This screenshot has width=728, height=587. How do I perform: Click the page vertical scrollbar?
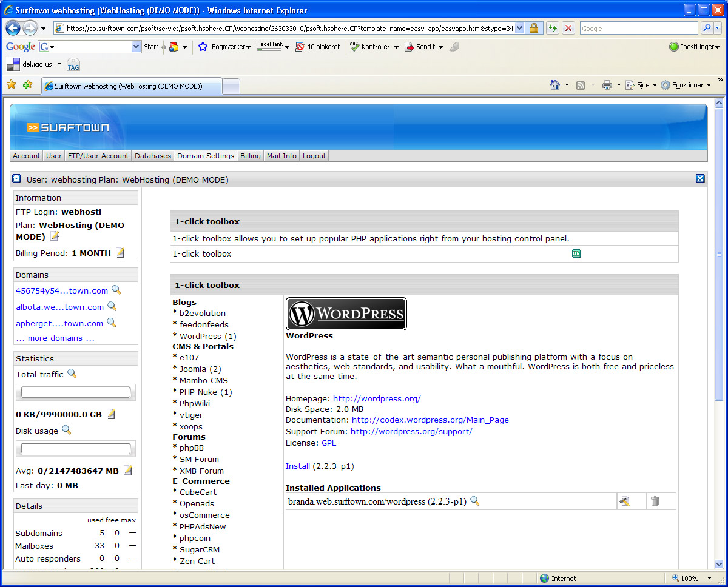(720, 334)
